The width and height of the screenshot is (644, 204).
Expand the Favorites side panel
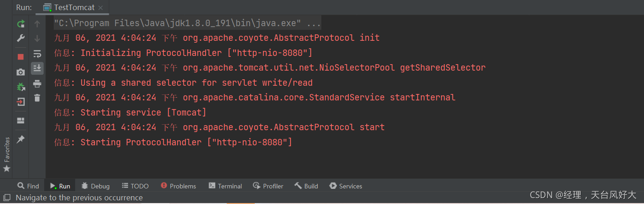pos(6,154)
